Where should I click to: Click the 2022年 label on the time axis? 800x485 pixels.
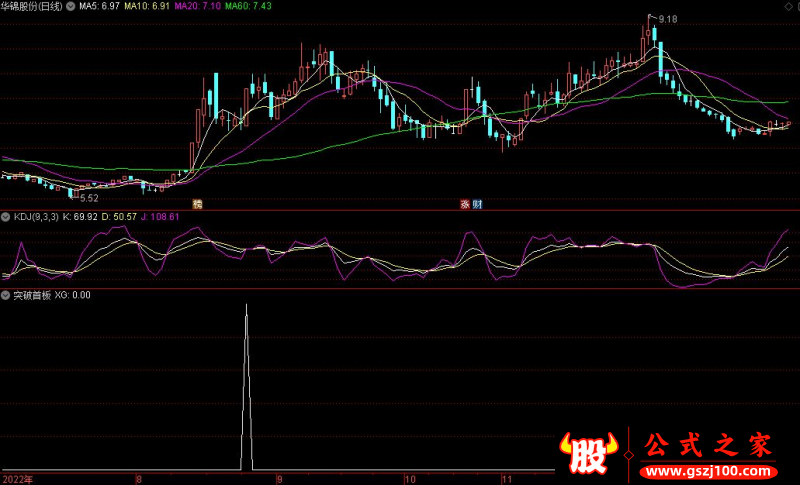[x=17, y=479]
